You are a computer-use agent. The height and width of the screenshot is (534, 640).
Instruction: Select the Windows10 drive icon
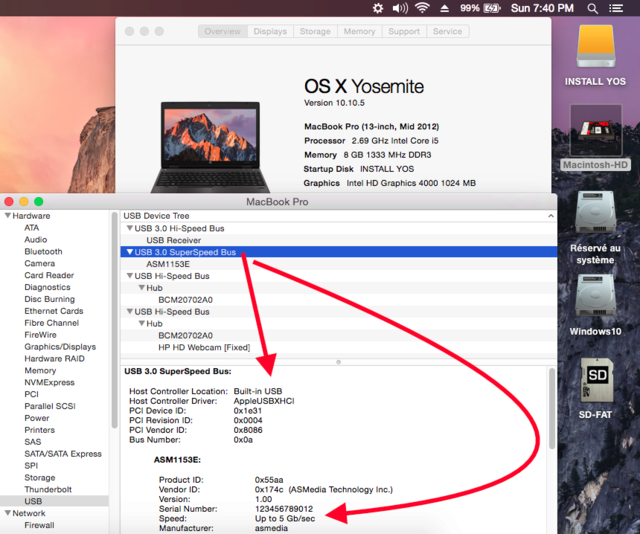(596, 295)
